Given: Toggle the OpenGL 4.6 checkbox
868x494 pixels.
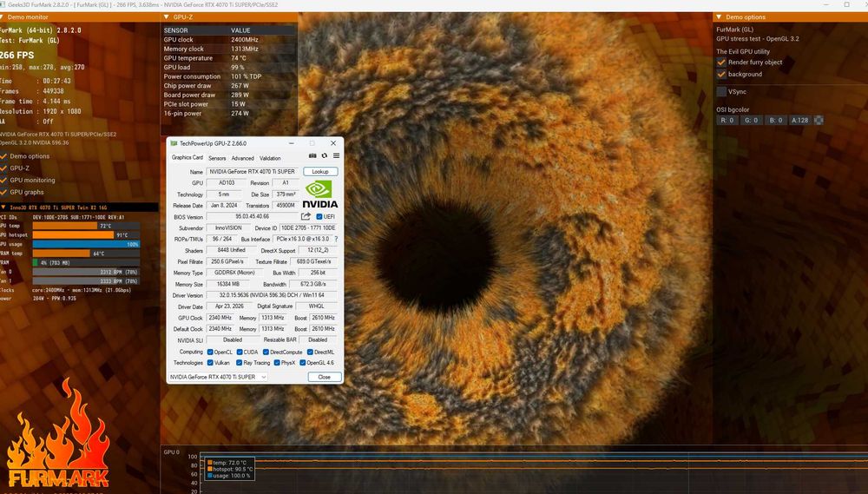Looking at the screenshot, I should tap(303, 363).
